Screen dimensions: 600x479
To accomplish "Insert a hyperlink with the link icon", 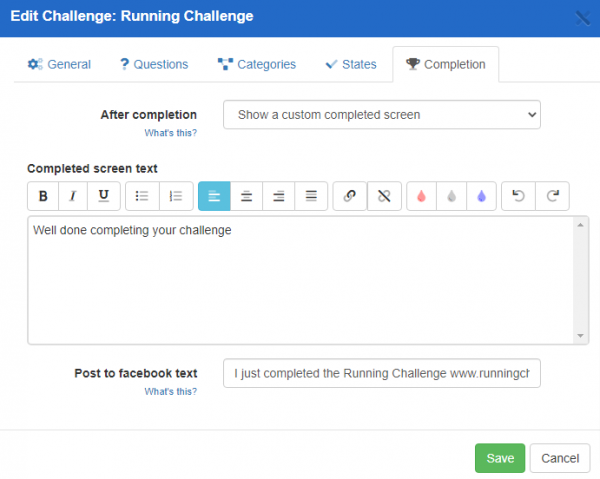I will click(349, 196).
